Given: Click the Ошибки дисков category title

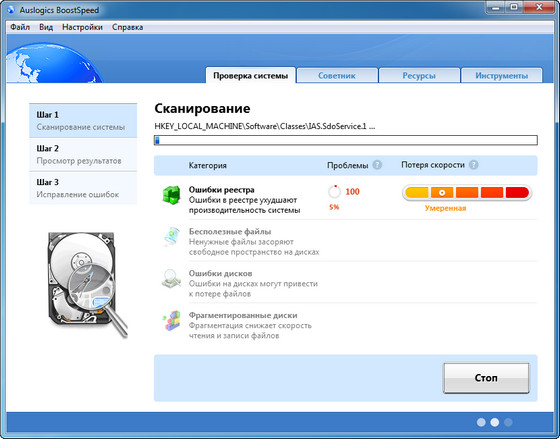Looking at the screenshot, I should (x=220, y=273).
